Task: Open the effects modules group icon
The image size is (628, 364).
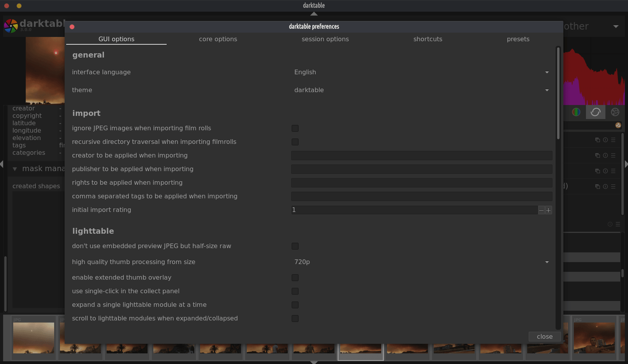Action: point(615,112)
